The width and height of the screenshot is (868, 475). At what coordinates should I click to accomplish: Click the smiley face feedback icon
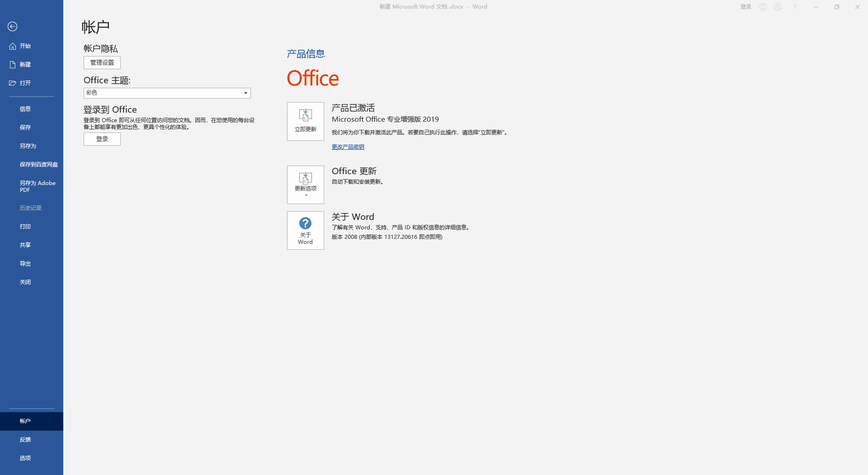(763, 7)
